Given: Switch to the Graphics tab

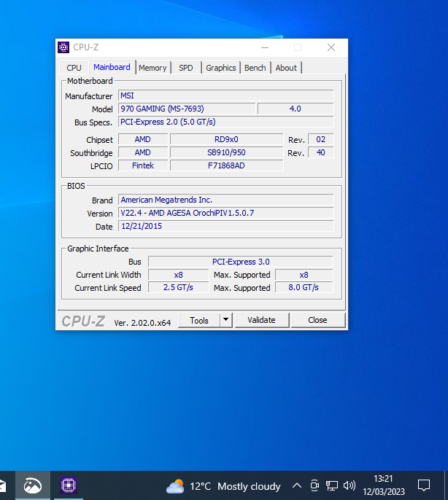Looking at the screenshot, I should pos(221,68).
